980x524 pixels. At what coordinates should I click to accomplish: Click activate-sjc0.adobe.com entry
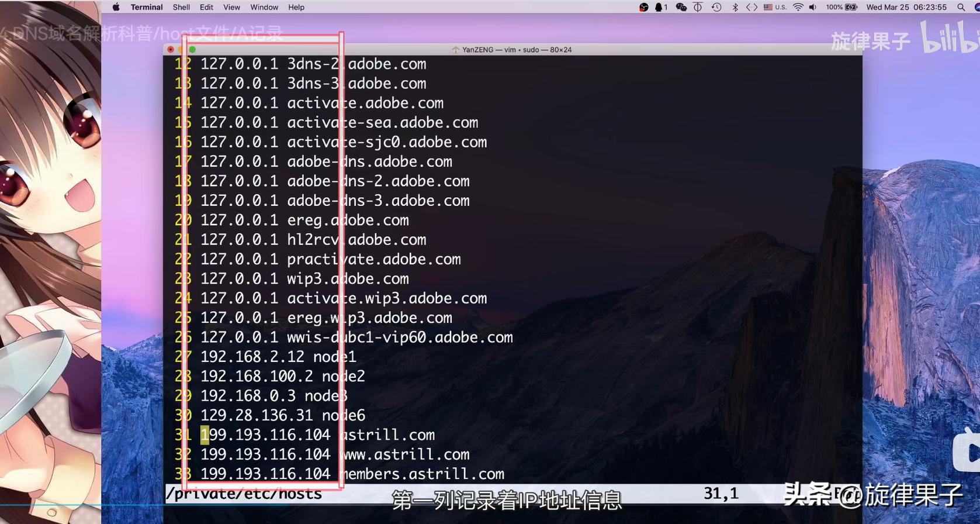[x=387, y=142]
